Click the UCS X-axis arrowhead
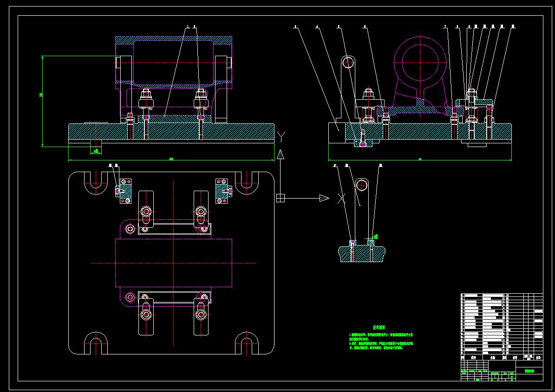The image size is (555, 392). 324,198
